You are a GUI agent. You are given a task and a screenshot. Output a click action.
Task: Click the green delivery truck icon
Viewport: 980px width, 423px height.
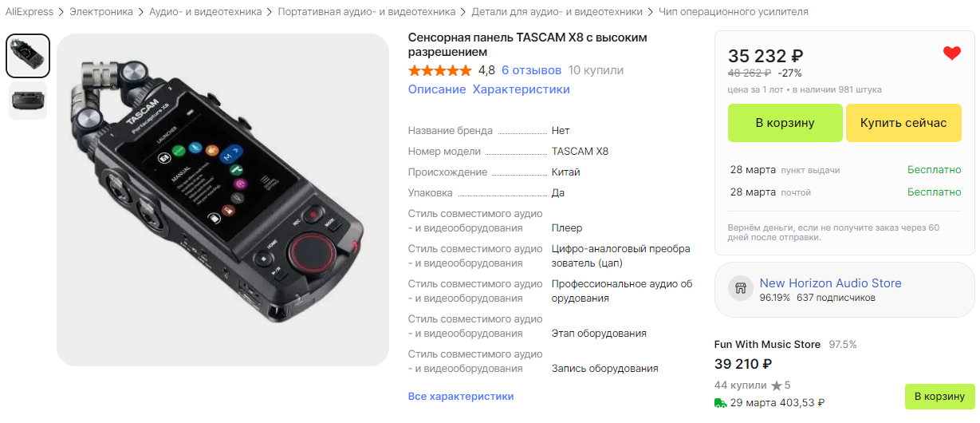click(x=720, y=403)
